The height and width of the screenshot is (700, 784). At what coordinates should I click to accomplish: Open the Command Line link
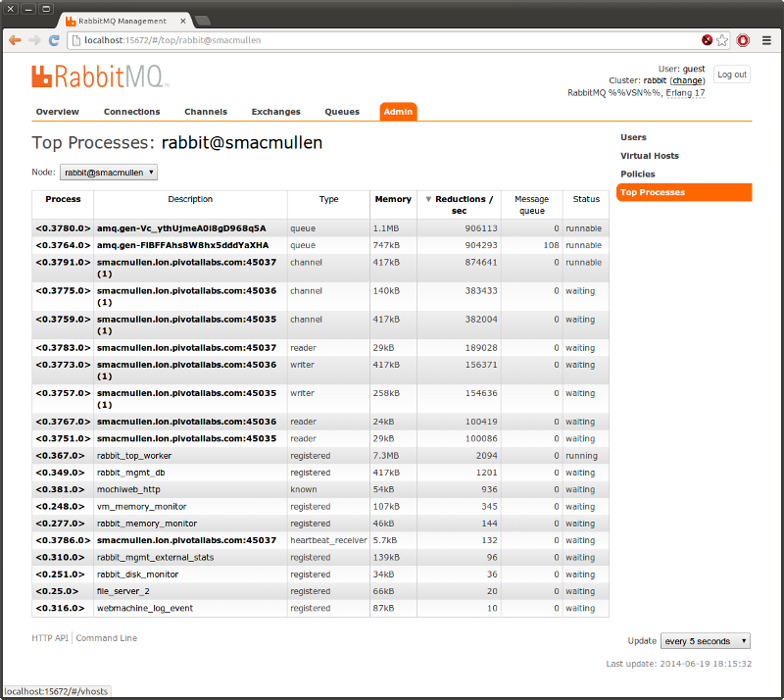(x=107, y=638)
